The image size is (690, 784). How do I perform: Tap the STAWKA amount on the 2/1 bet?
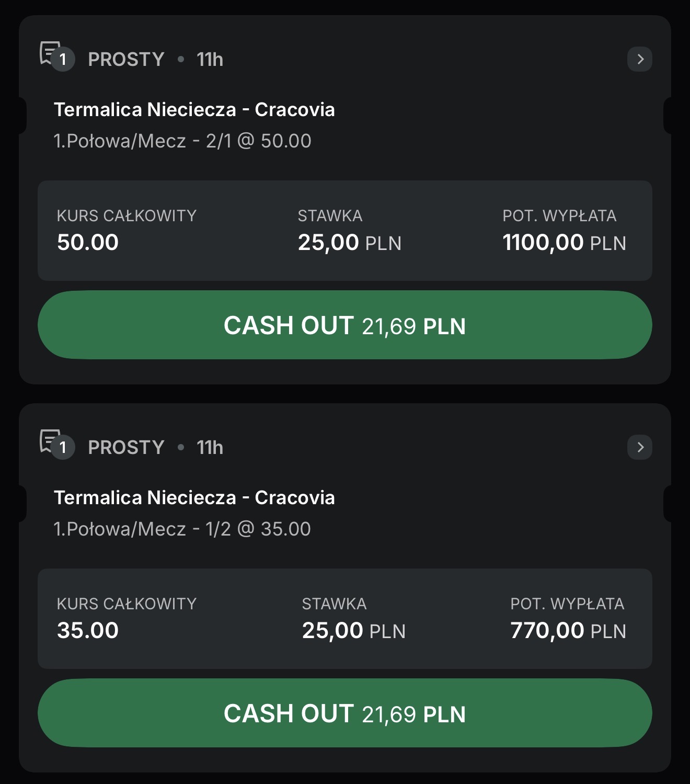(349, 243)
